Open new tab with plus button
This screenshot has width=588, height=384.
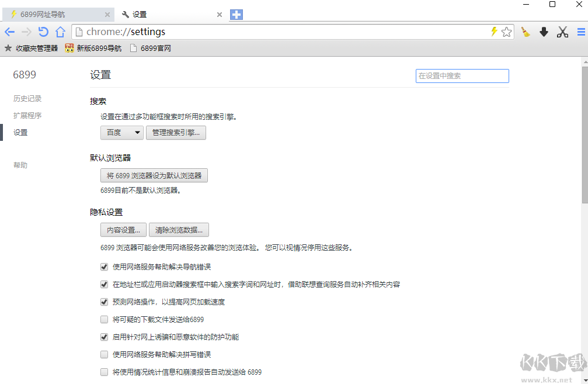tap(236, 15)
